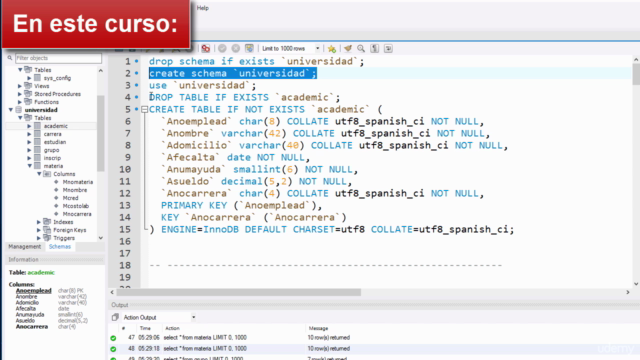The height and width of the screenshot is (360, 640).
Task: Click the 'Time' column header in Output
Action: pyautogui.click(x=145, y=328)
